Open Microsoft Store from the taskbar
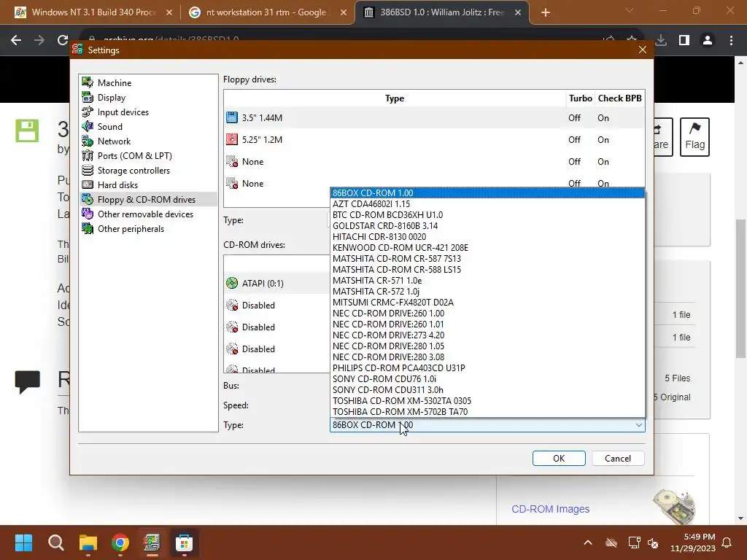This screenshot has height=560, width=747. pos(184,542)
